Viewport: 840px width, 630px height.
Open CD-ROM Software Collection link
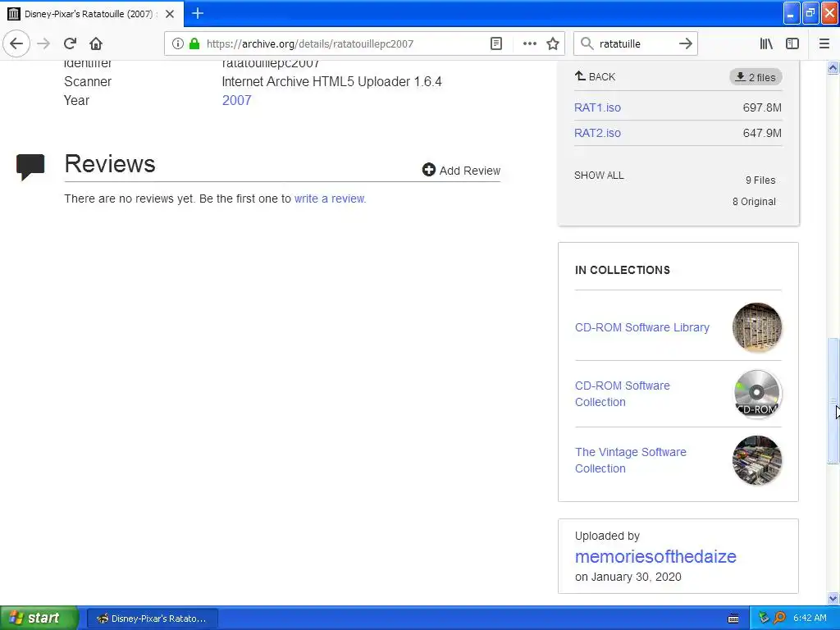pos(622,394)
